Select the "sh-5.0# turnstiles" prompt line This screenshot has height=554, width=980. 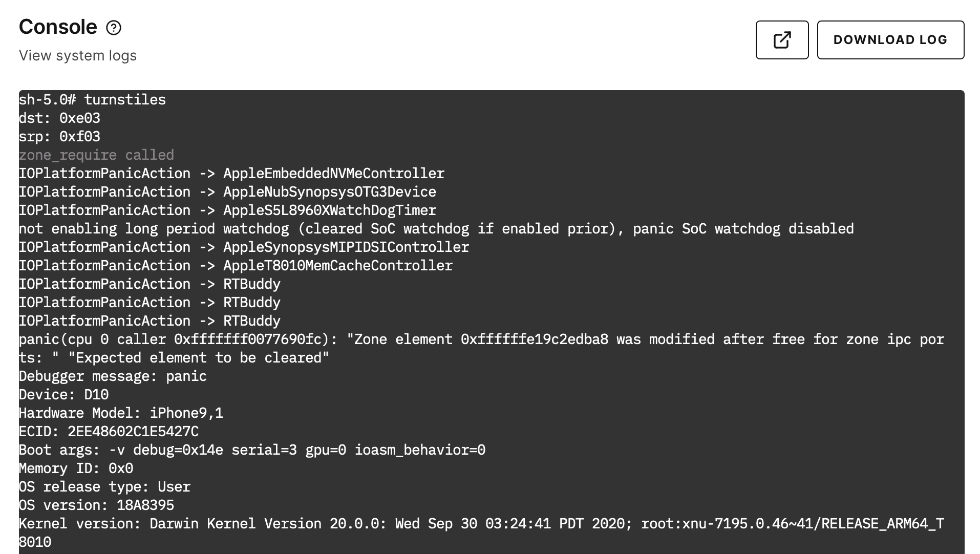tap(92, 100)
